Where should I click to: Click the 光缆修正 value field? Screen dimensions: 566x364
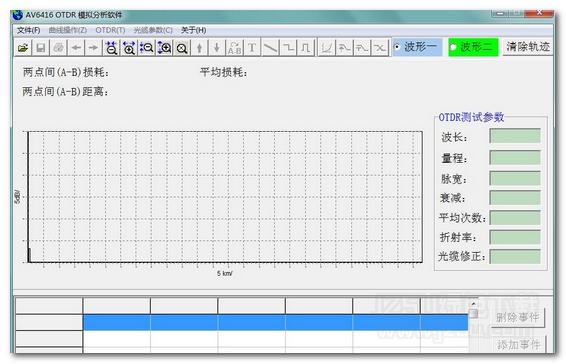pyautogui.click(x=515, y=257)
